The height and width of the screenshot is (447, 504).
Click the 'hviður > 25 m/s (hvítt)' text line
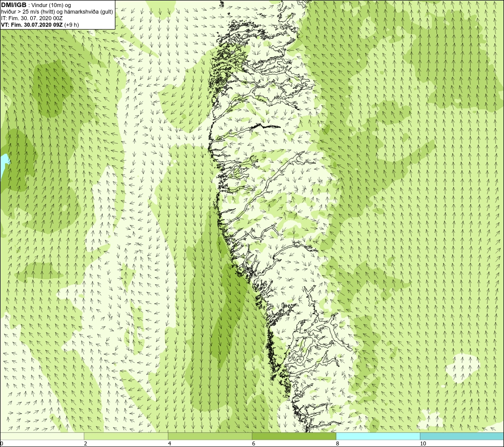[x=57, y=12]
